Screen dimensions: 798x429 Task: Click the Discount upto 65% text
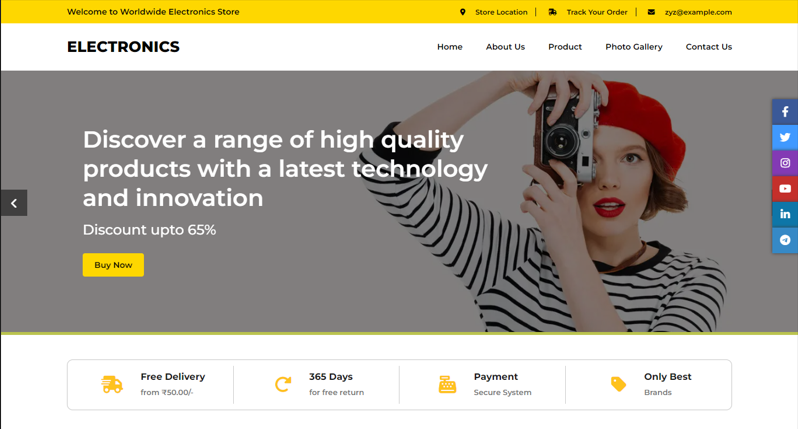pos(149,230)
